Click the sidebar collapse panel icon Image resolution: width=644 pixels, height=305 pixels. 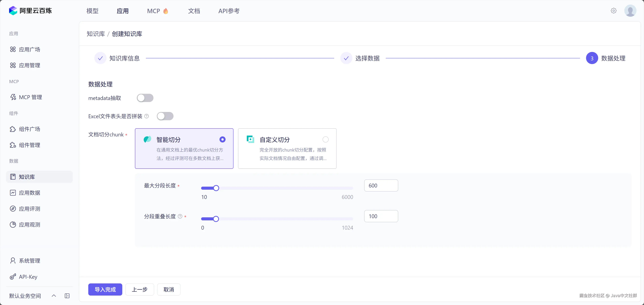click(x=67, y=296)
